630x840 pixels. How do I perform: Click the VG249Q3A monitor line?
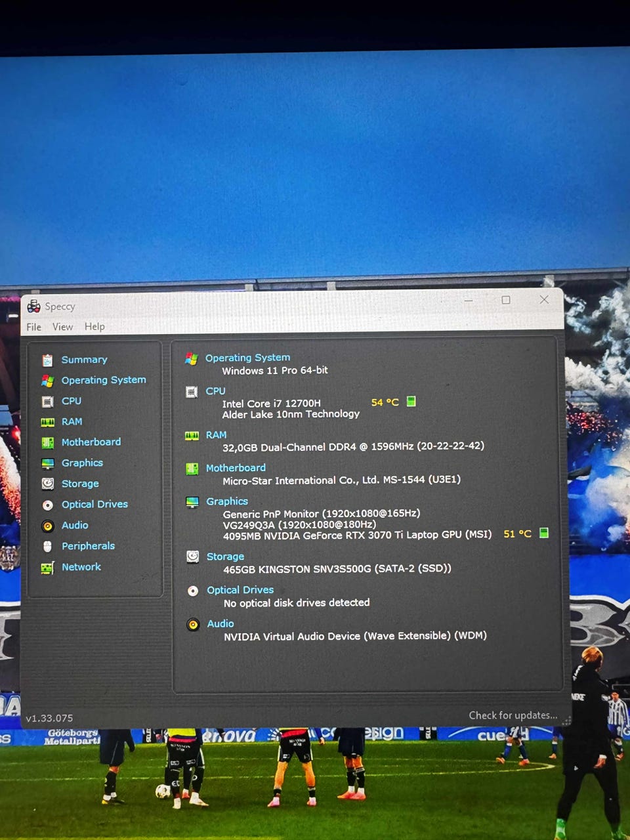tap(299, 524)
